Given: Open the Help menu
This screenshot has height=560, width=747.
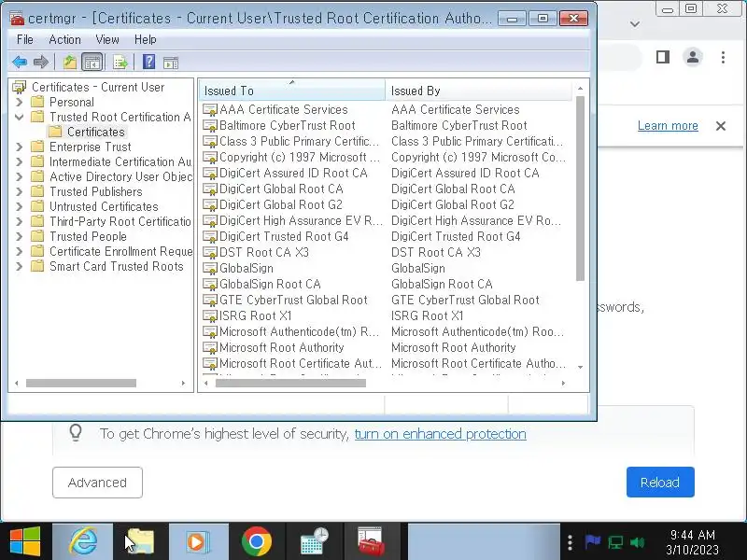Looking at the screenshot, I should point(146,39).
